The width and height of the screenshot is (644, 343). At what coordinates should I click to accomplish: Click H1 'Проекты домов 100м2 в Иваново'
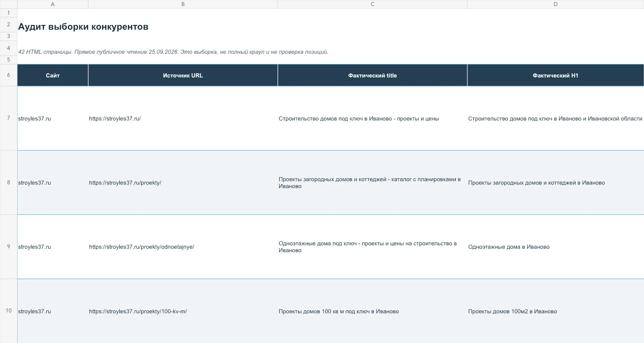coord(513,312)
